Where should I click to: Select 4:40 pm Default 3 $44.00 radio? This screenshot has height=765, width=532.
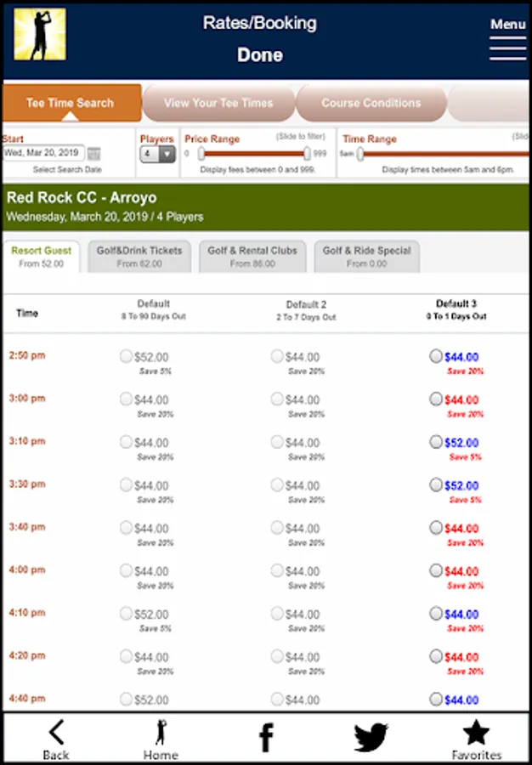(x=436, y=700)
